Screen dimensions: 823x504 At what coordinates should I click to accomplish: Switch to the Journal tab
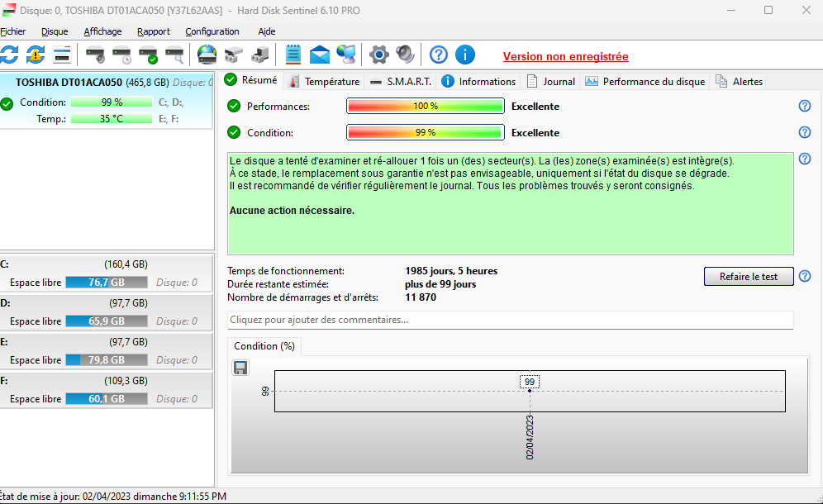pos(551,81)
